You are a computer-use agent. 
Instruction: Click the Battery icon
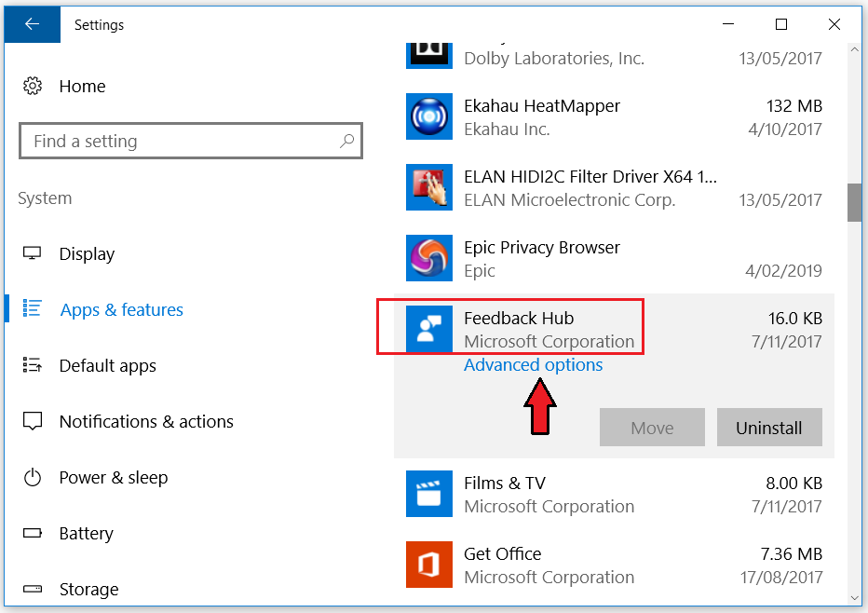[x=32, y=533]
